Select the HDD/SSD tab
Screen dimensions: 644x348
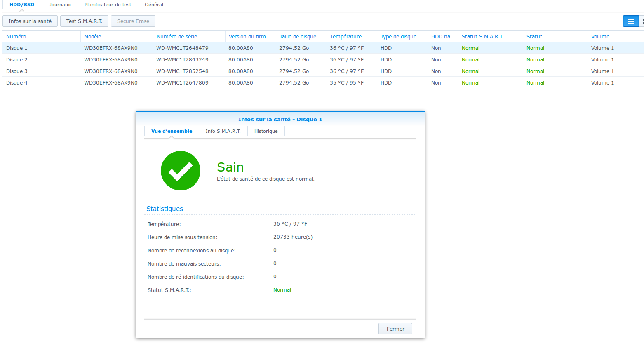22,5
